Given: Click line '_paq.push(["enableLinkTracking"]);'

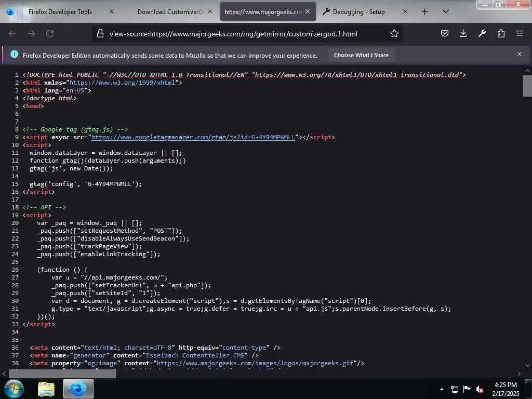Looking at the screenshot, I should click(98, 254).
